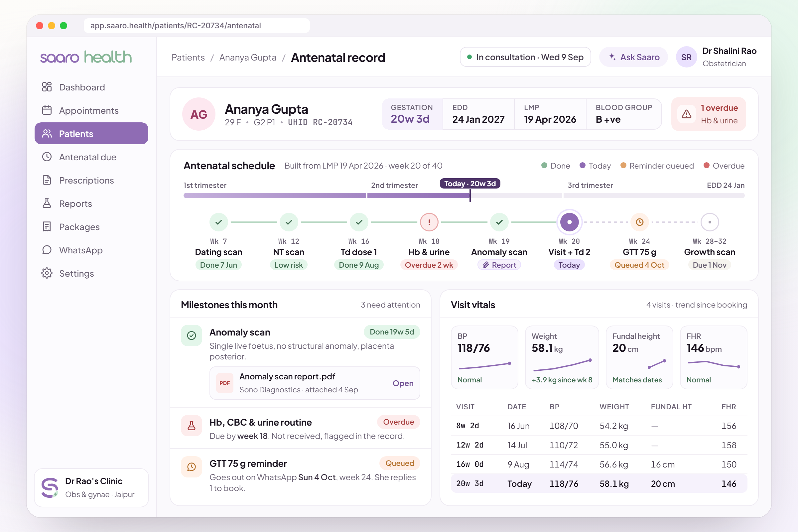Click the gestation progress bar
This screenshot has height=532, width=798.
pos(464,196)
